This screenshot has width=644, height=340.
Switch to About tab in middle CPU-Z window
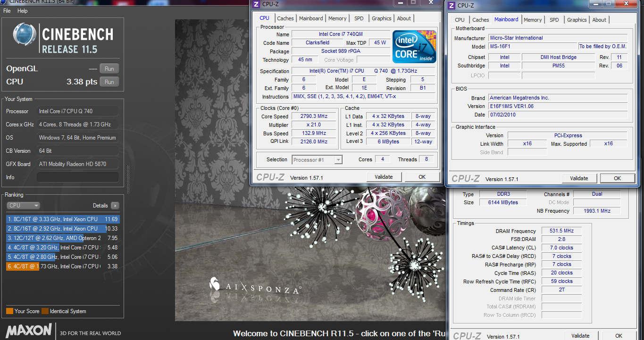point(404,18)
